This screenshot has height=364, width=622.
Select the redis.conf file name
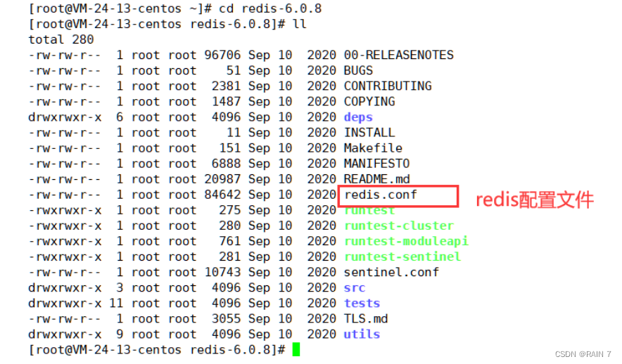pyautogui.click(x=381, y=195)
